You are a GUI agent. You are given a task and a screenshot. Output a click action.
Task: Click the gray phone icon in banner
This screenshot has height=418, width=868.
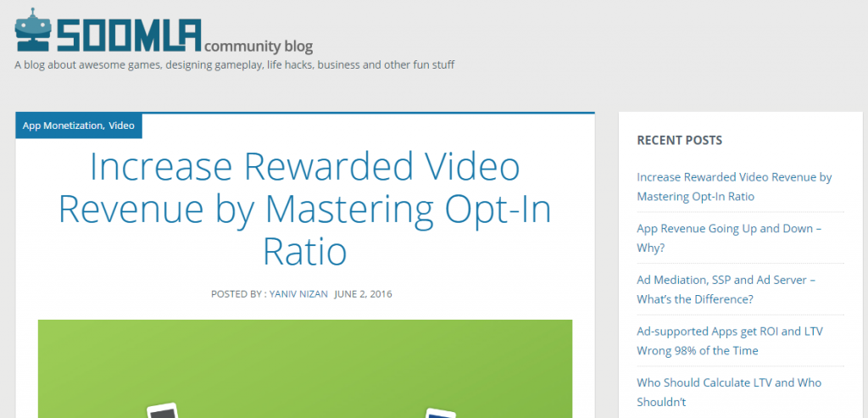161,410
